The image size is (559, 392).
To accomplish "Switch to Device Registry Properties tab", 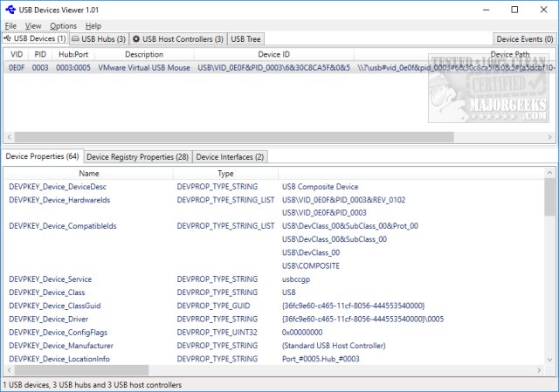I will (x=137, y=156).
